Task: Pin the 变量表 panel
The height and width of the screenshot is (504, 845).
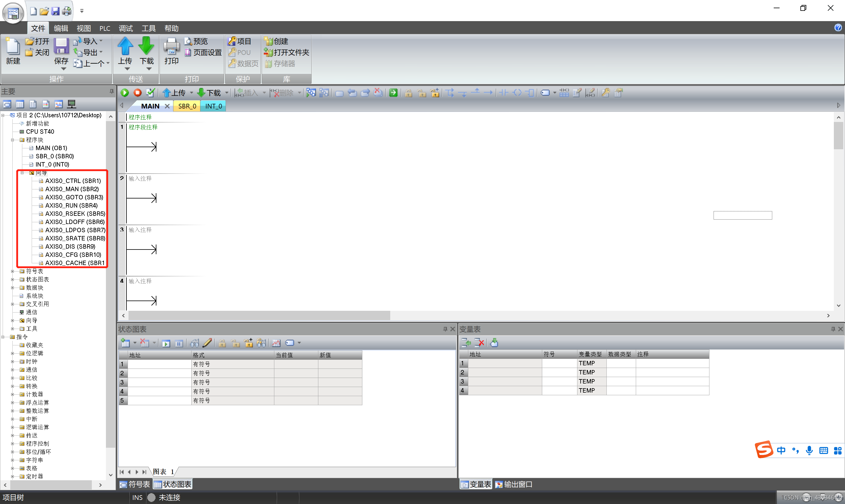Action: click(833, 329)
